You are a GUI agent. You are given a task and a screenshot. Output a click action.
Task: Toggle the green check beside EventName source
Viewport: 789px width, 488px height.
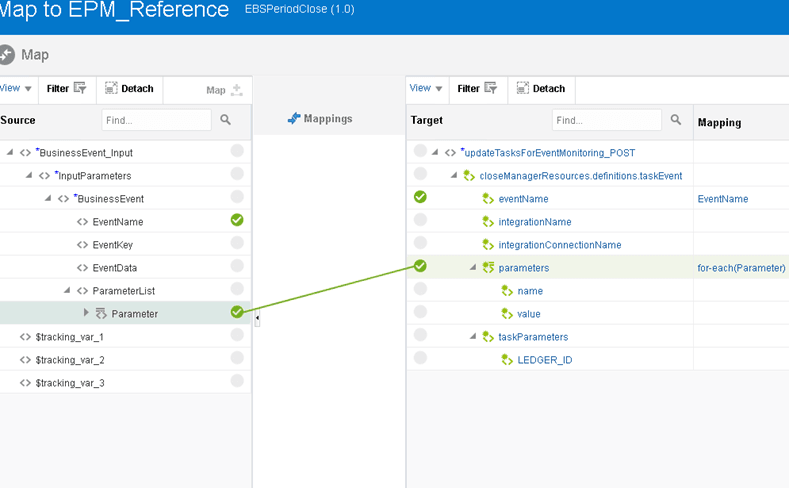pos(237,220)
